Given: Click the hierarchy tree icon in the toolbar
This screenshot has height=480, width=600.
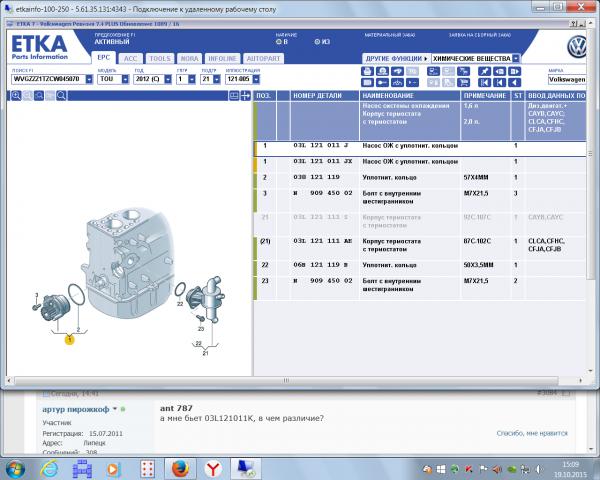Looking at the screenshot, I should click(398, 82).
